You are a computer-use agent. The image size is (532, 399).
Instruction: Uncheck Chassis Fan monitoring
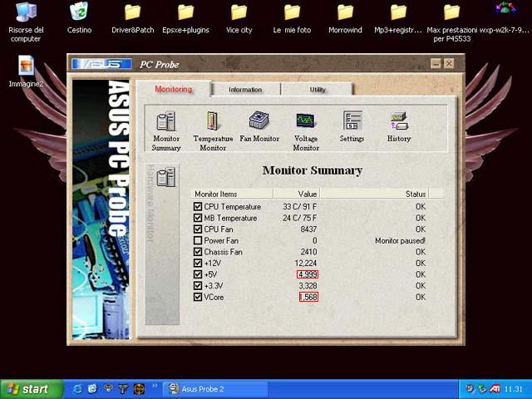coord(198,251)
